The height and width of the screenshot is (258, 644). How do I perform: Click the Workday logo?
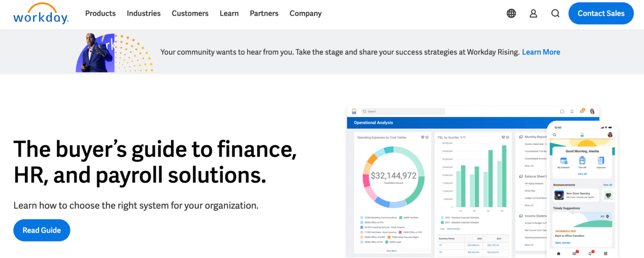coord(41,14)
